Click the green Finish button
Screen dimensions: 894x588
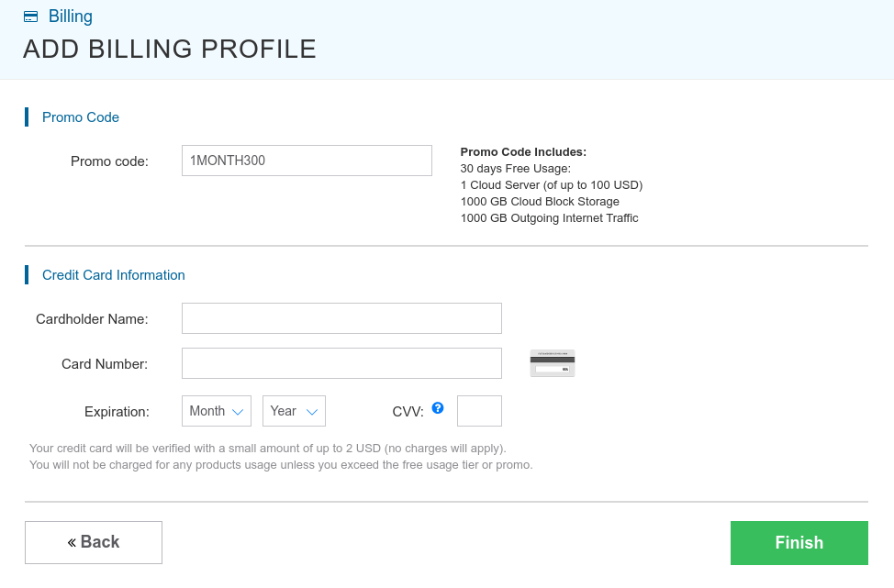click(799, 542)
